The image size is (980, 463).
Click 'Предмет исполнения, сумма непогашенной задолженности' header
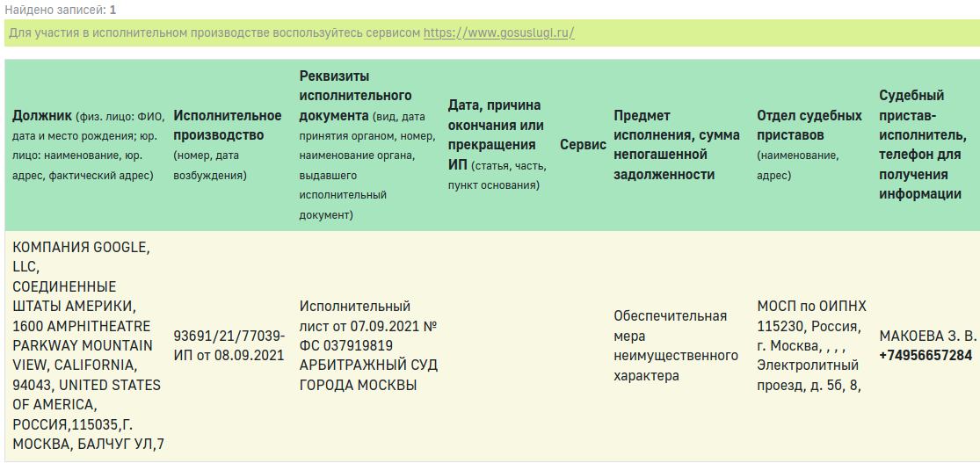click(677, 145)
